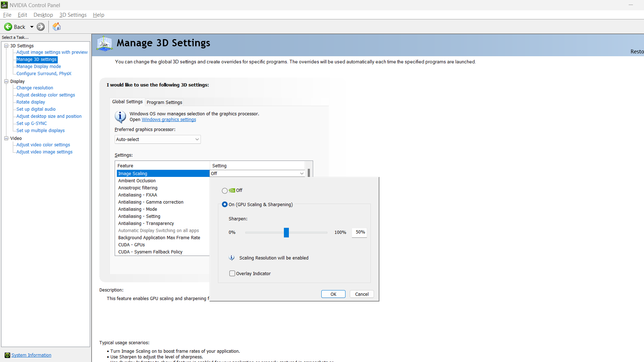Click the blue info icon beside Windows OS note

click(120, 117)
